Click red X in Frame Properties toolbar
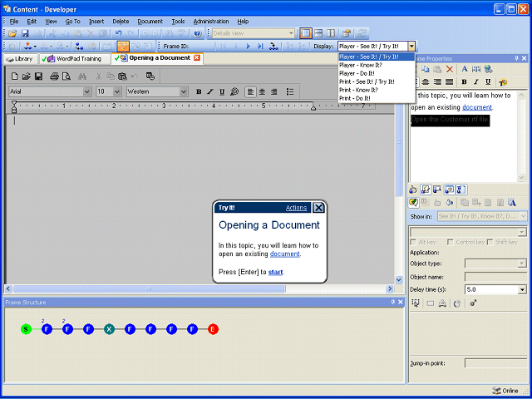 tap(450, 69)
